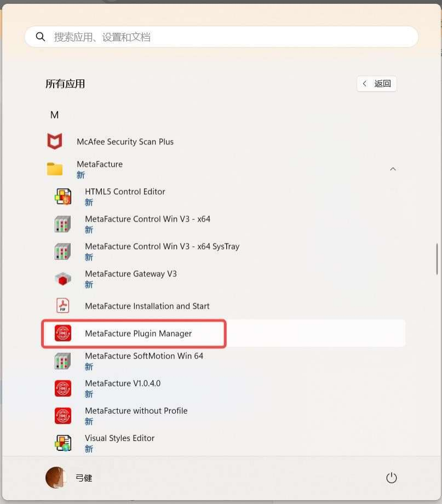
Task: Click the MetaFacture yellow folder icon
Action: click(54, 169)
